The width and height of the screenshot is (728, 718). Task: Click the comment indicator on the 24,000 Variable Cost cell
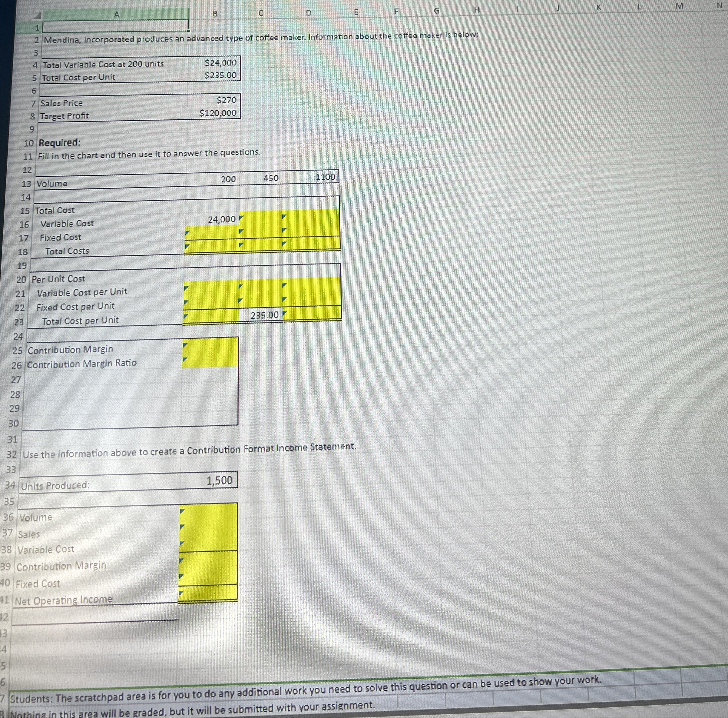click(x=241, y=218)
